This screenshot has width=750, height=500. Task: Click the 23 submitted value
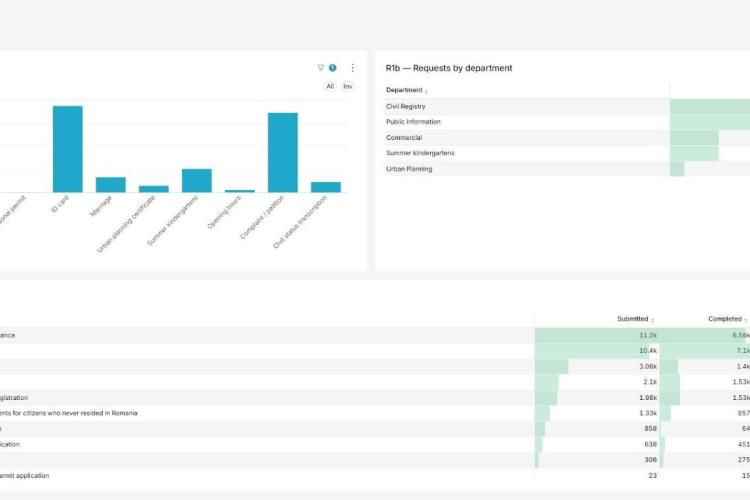[652, 476]
